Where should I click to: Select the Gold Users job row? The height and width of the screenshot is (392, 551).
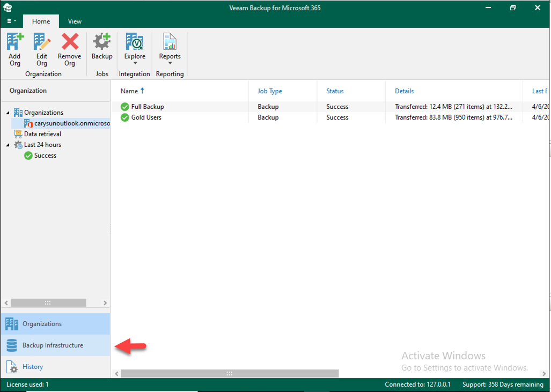tap(146, 117)
